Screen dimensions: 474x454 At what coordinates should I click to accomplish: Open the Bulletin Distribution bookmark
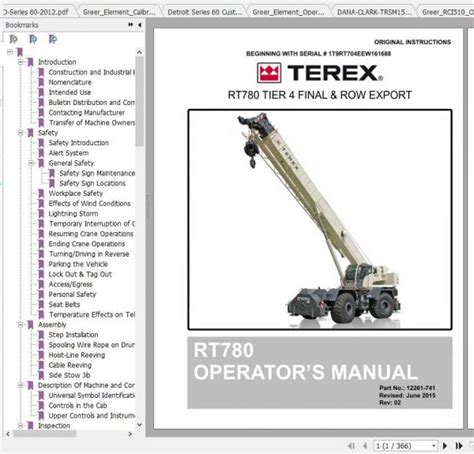[92, 102]
